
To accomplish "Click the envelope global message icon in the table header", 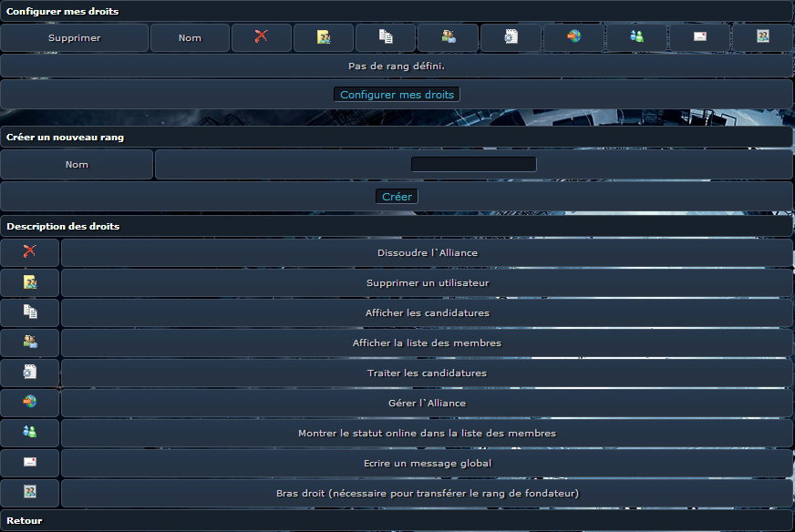I will [699, 37].
